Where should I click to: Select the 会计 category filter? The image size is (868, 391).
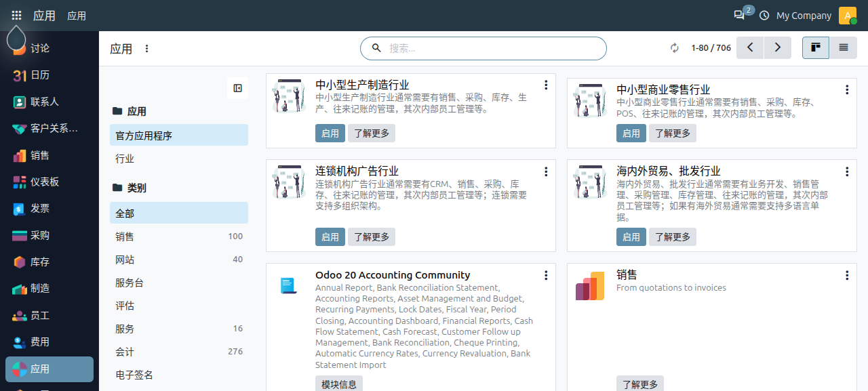coord(179,352)
